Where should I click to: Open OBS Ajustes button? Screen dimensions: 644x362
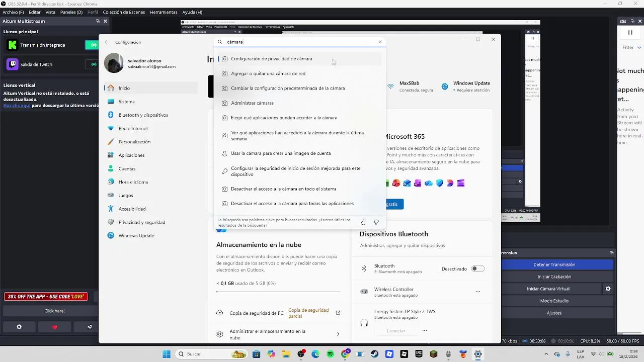click(554, 313)
